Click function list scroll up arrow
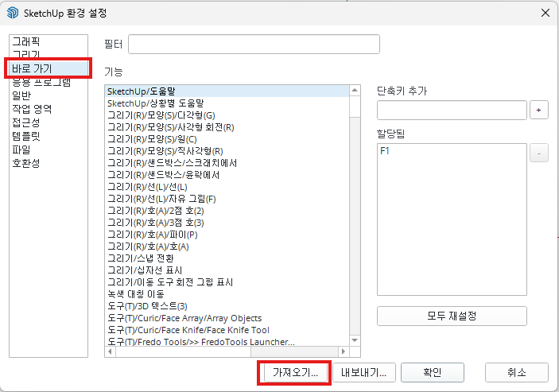559x392 pixels. 355,91
